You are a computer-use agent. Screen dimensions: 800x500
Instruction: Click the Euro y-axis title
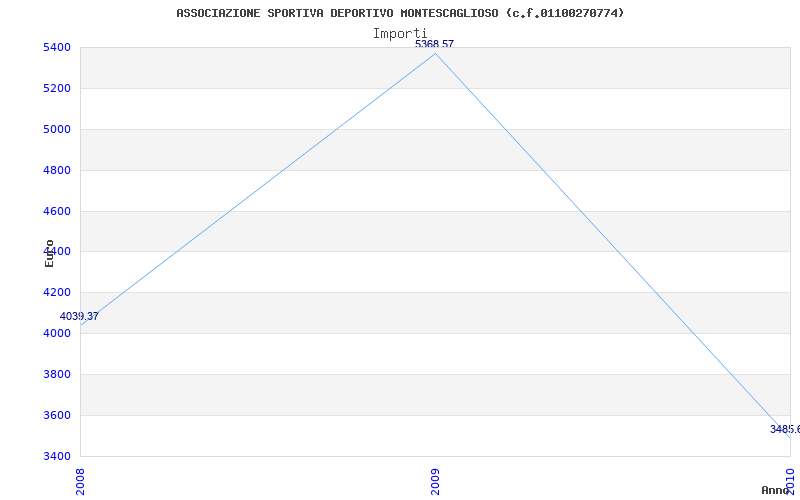[x=49, y=253]
